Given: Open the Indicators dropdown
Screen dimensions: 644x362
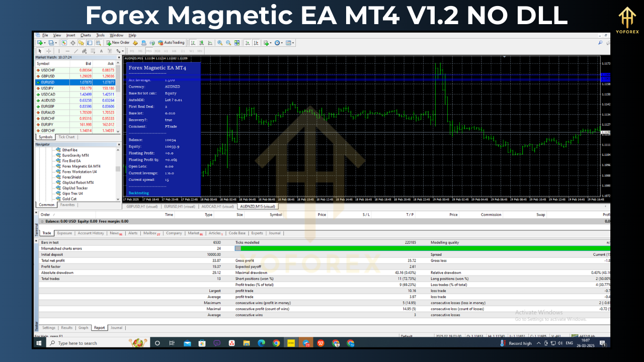Looking at the screenshot, I should [266, 42].
